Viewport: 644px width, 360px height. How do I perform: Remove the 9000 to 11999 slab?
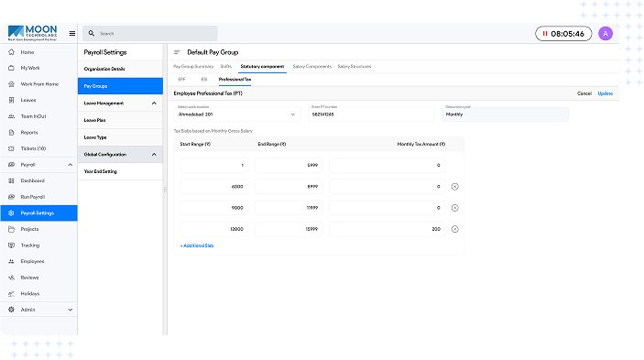pyautogui.click(x=454, y=208)
